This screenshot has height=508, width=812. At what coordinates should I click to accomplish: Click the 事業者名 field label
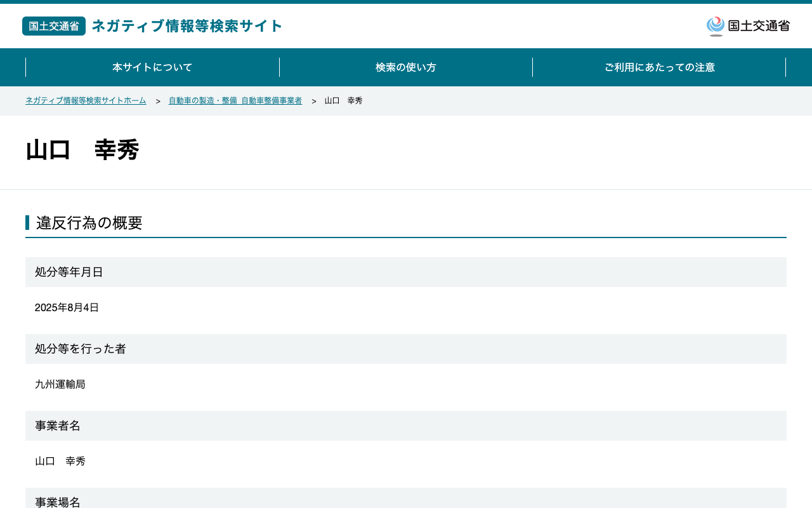(58, 425)
